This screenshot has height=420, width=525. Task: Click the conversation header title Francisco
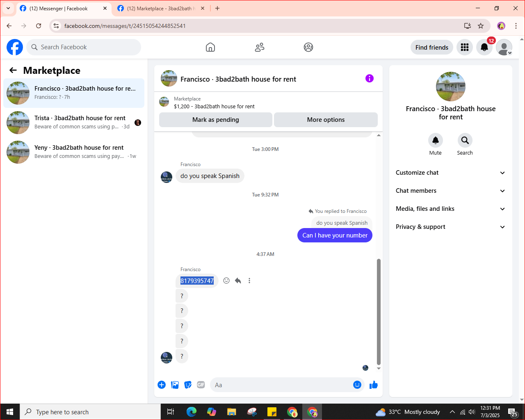pyautogui.click(x=238, y=79)
